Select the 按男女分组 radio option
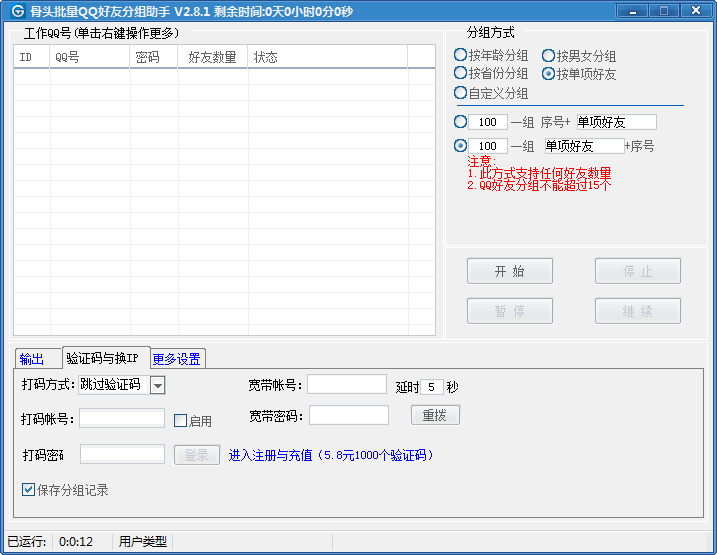The width and height of the screenshot is (717, 555). click(549, 56)
